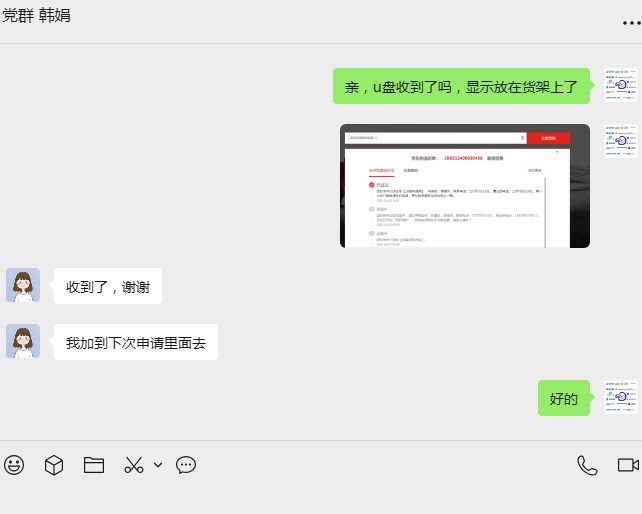This screenshot has height=514, width=642.
Task: Click chat title 党群 韩娟
Action: tap(36, 17)
